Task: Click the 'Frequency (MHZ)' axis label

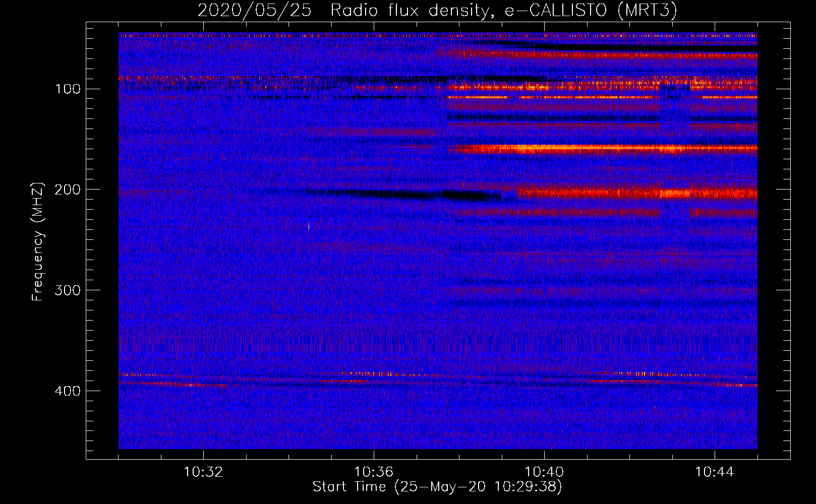Action: click(x=38, y=242)
